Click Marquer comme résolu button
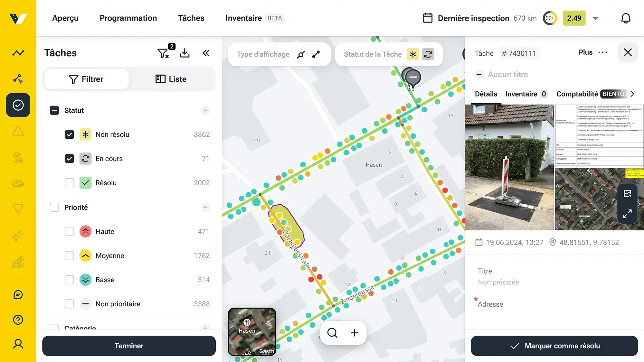Viewport: 644px width, 362px height. (x=554, y=346)
